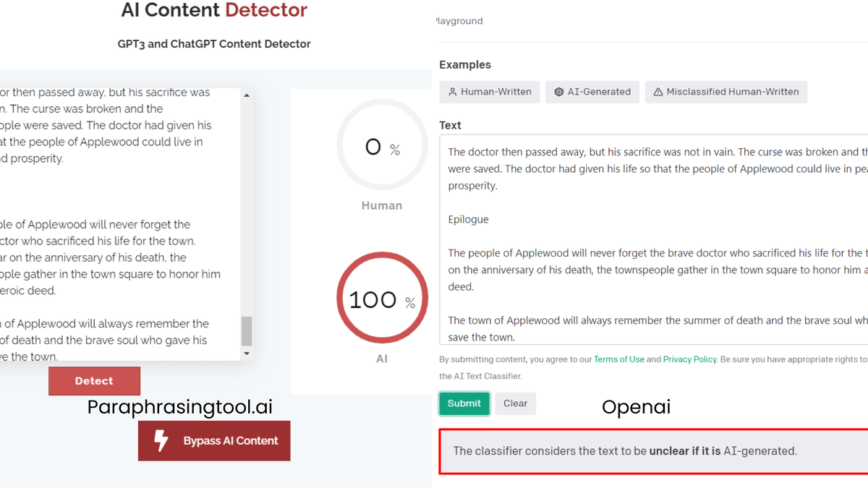Viewport: 868px width, 488px height.
Task: Open the Terms of Use link
Action: point(619,359)
